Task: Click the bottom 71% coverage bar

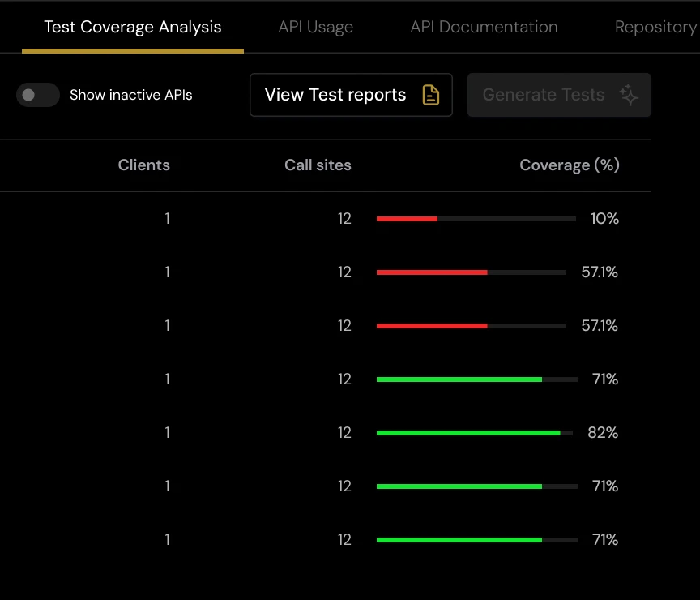Action: [475, 539]
